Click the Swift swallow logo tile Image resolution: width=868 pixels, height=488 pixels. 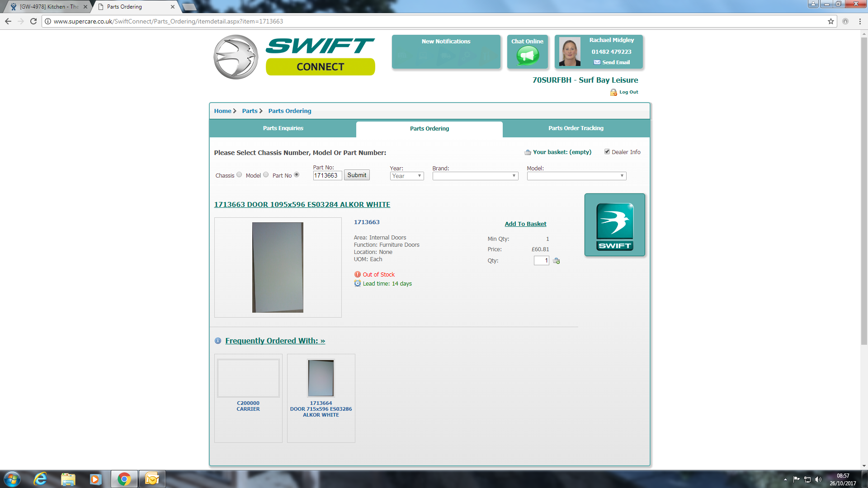coord(614,225)
